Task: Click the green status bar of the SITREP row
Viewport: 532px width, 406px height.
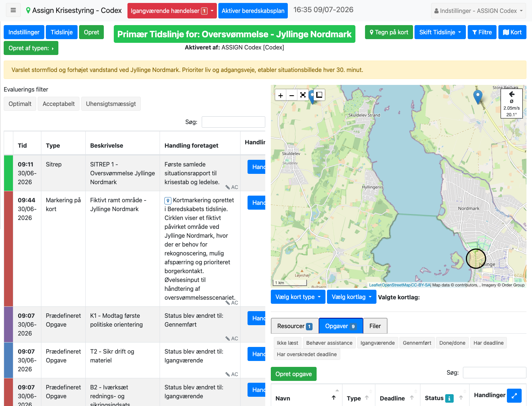Action: 8,173
